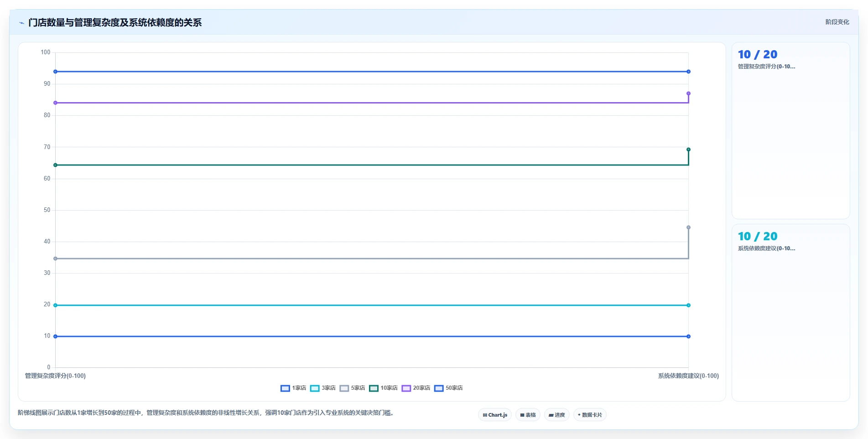Click the 10家店 green point at 系统依赖度建议
The image size is (868, 439).
coord(688,150)
